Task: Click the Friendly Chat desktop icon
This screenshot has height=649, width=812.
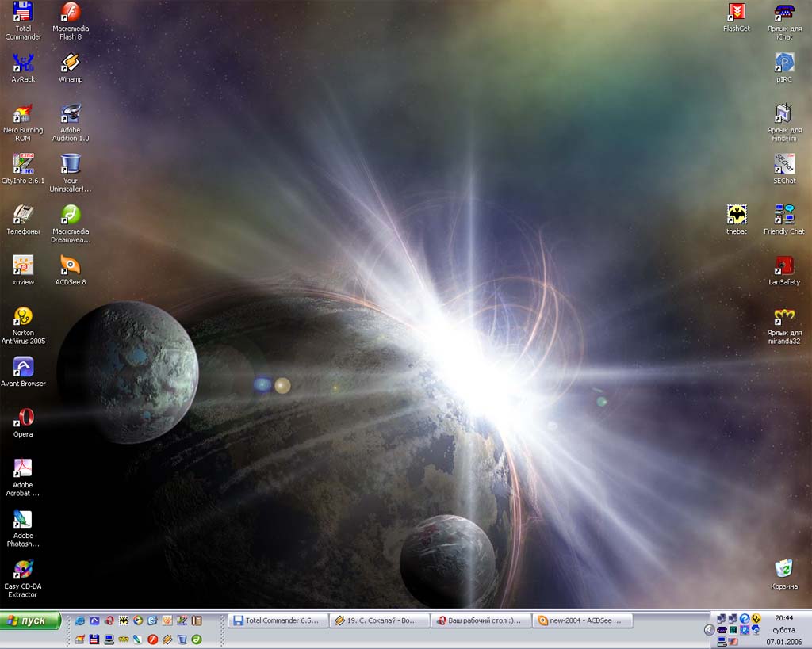Action: point(784,220)
